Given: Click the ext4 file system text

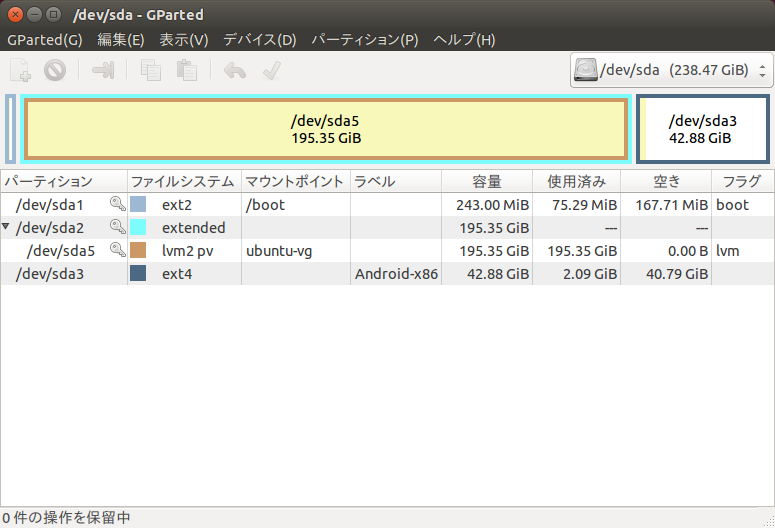Looking at the screenshot, I should coord(176,274).
